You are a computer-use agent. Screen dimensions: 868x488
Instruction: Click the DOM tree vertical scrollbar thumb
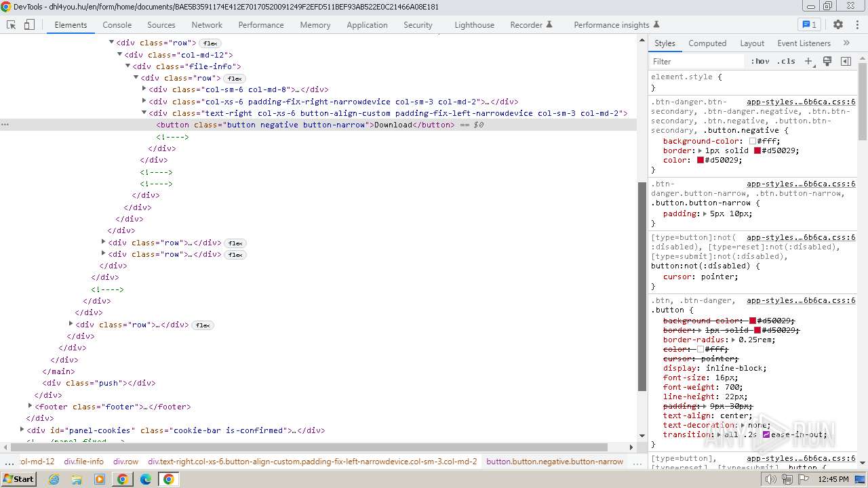(x=642, y=287)
